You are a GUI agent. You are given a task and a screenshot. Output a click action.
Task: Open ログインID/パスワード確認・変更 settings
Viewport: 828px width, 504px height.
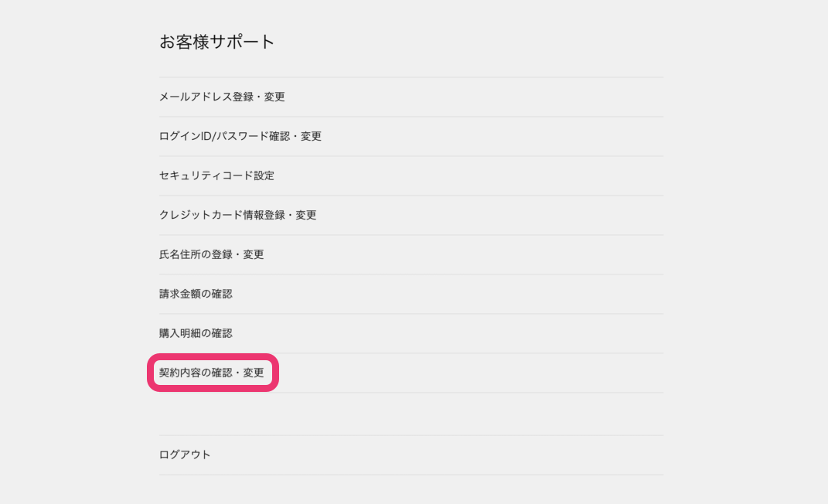(x=240, y=136)
